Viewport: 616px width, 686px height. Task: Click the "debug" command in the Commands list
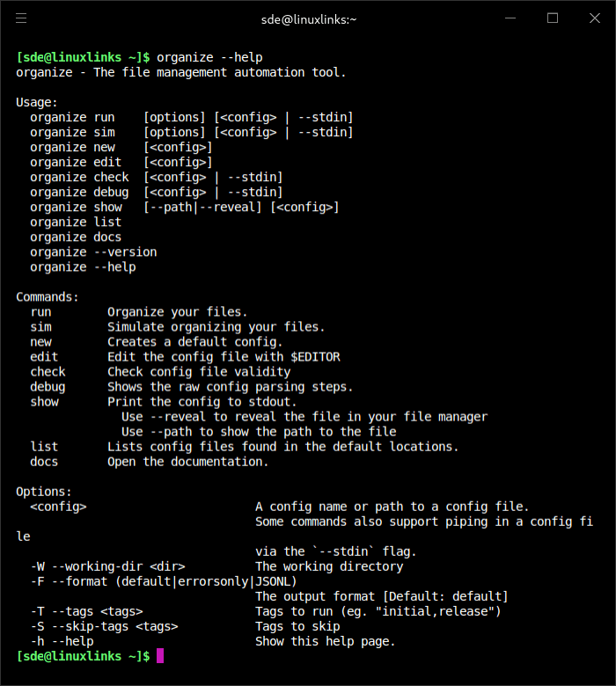tap(48, 387)
